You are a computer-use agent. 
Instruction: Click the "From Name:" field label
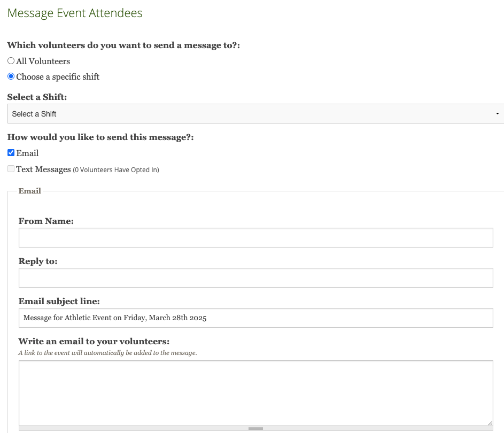pos(46,221)
